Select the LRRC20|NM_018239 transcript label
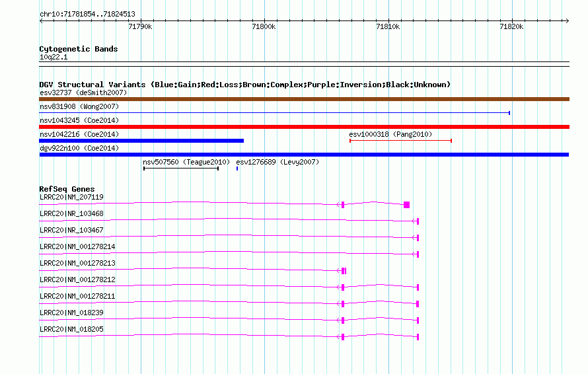Viewport: 588px width, 374px height. coord(71,313)
